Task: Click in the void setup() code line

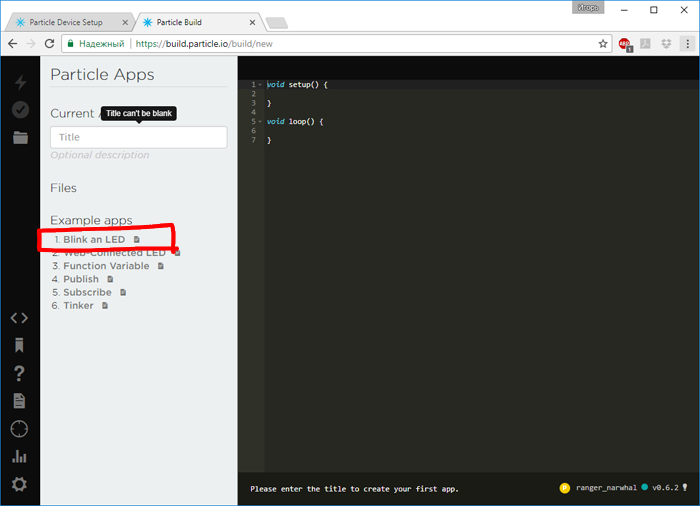Action: (x=297, y=84)
